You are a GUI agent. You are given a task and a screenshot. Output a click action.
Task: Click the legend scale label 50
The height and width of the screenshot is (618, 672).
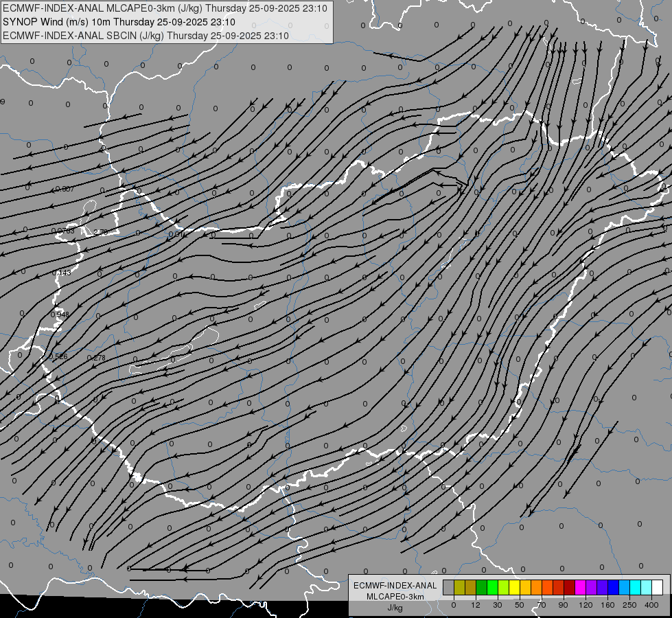pyautogui.click(x=520, y=605)
